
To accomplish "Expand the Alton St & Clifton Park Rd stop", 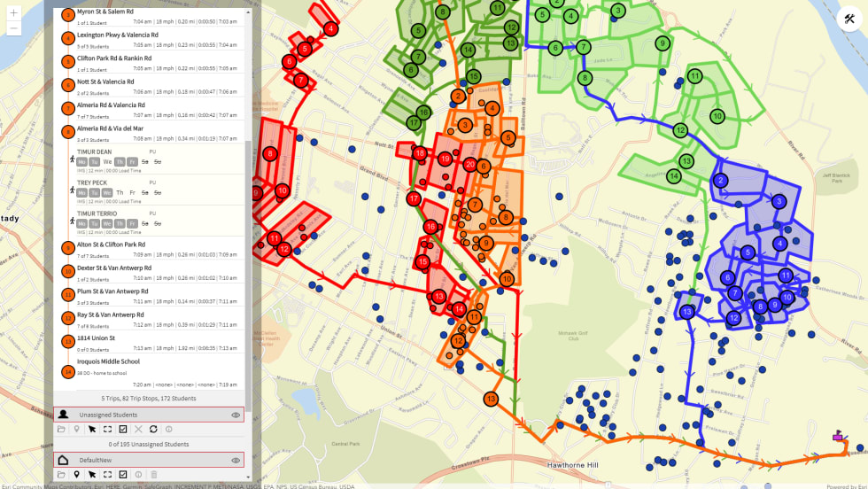I will 68,248.
